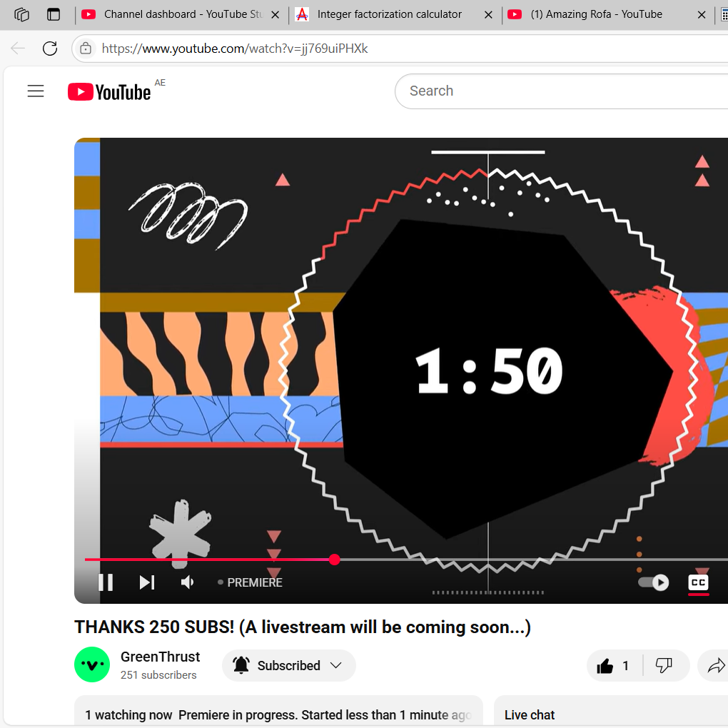Share the video using arrow icon
The image size is (728, 728).
point(716,666)
